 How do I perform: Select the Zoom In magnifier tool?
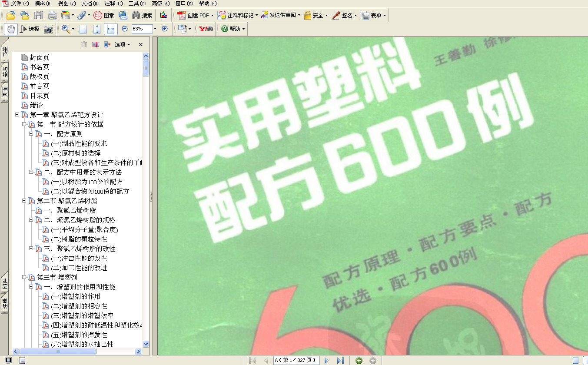[66, 29]
